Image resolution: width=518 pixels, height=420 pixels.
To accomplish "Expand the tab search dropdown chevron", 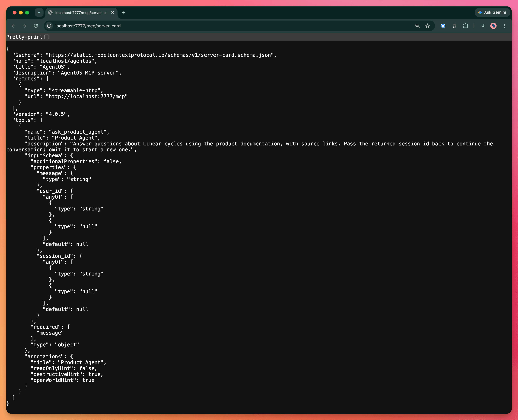I will click(39, 12).
